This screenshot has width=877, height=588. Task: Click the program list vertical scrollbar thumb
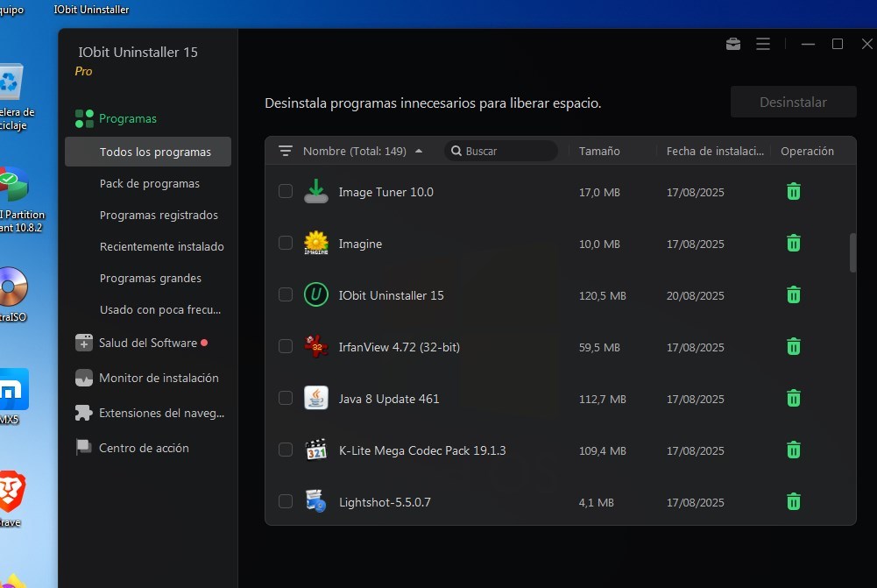click(852, 253)
